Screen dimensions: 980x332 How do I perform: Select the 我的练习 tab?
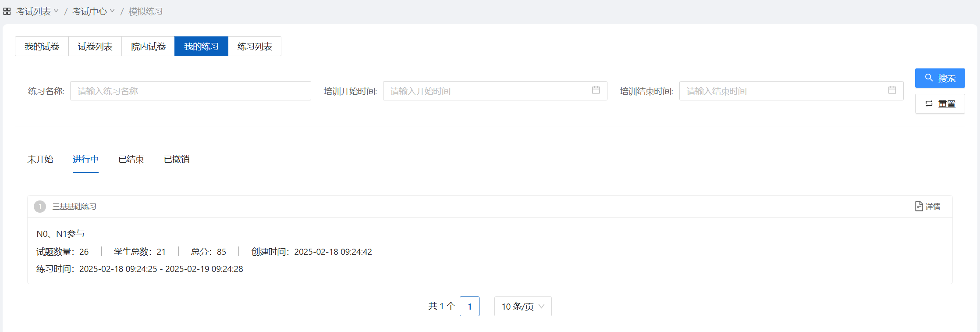tap(201, 46)
